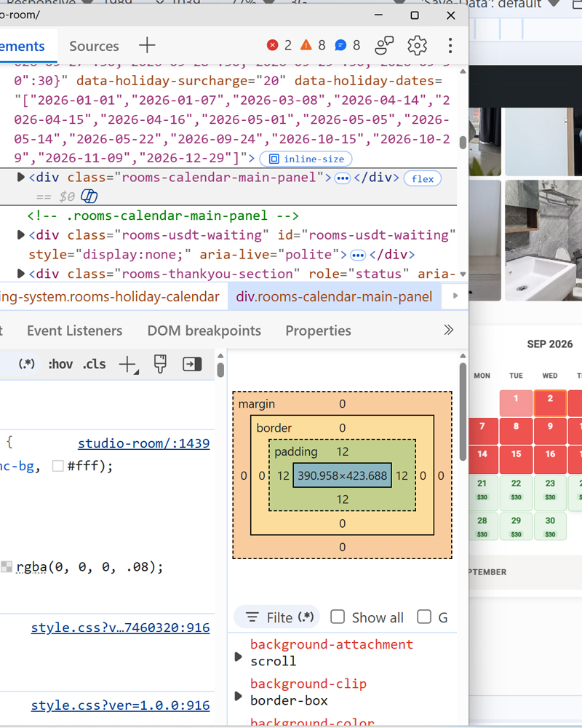This screenshot has height=728, width=582.
Task: Open the DOM breakpoints tab
Action: [x=204, y=331]
